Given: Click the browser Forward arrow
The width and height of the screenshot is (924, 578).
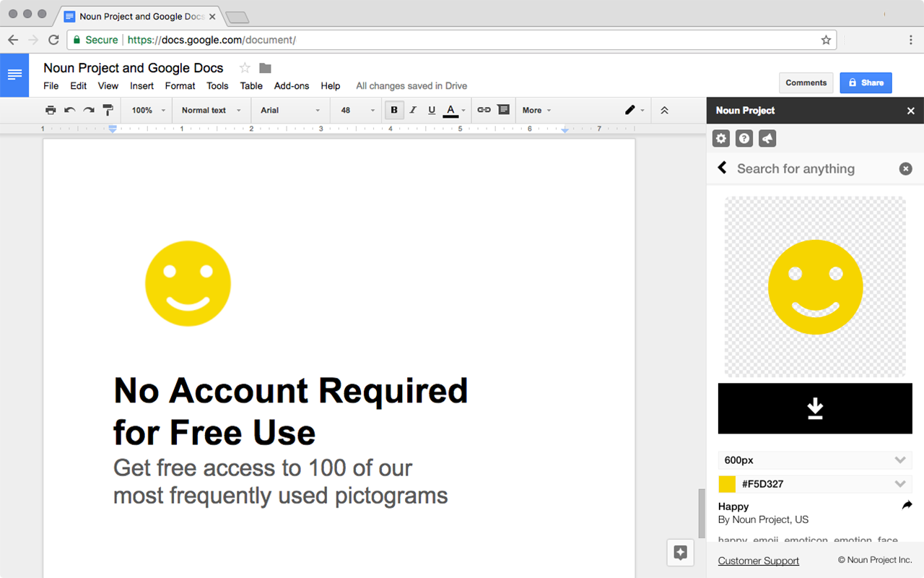Looking at the screenshot, I should (x=33, y=40).
